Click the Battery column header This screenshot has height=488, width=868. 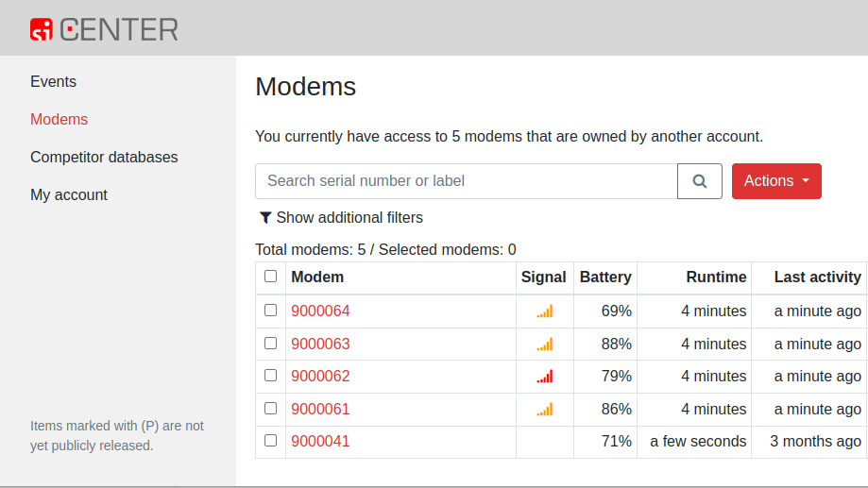pos(605,278)
